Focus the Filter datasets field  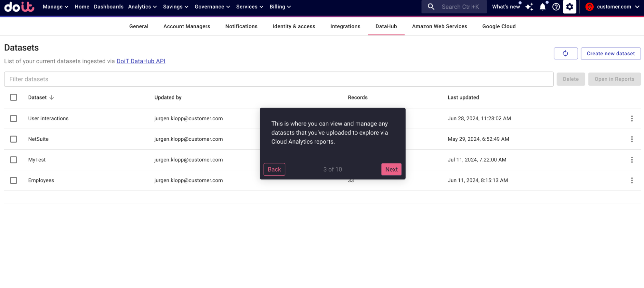pos(279,79)
